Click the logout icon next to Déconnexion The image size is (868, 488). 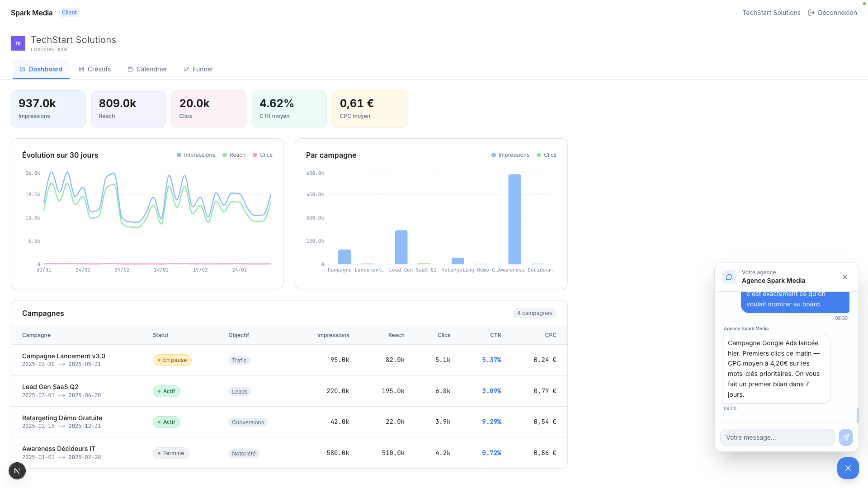pyautogui.click(x=811, y=12)
